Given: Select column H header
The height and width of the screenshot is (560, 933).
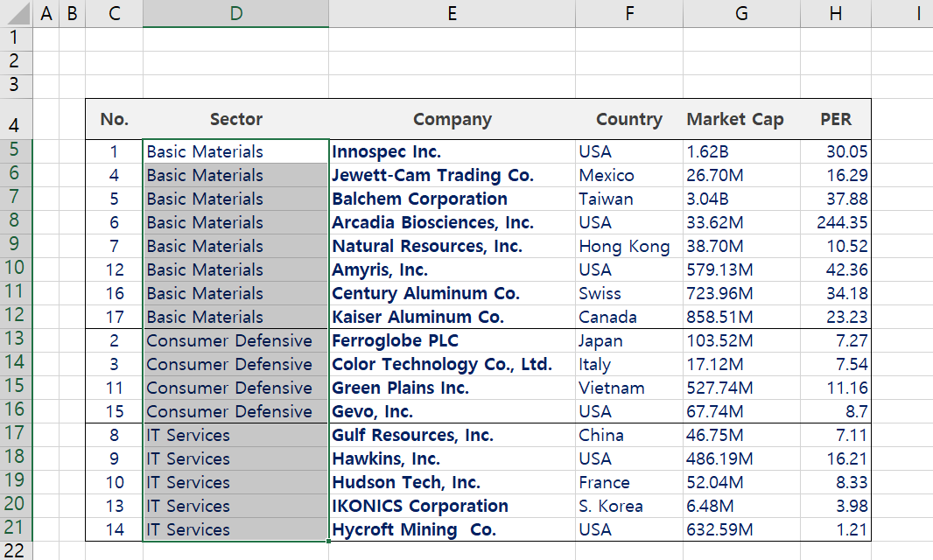Looking at the screenshot, I should point(836,13).
